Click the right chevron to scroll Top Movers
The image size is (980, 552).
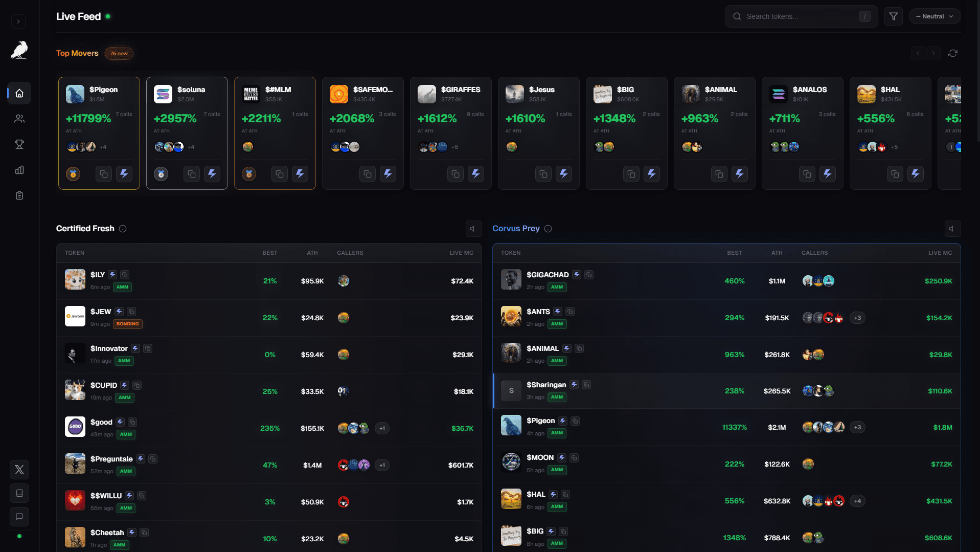(933, 53)
